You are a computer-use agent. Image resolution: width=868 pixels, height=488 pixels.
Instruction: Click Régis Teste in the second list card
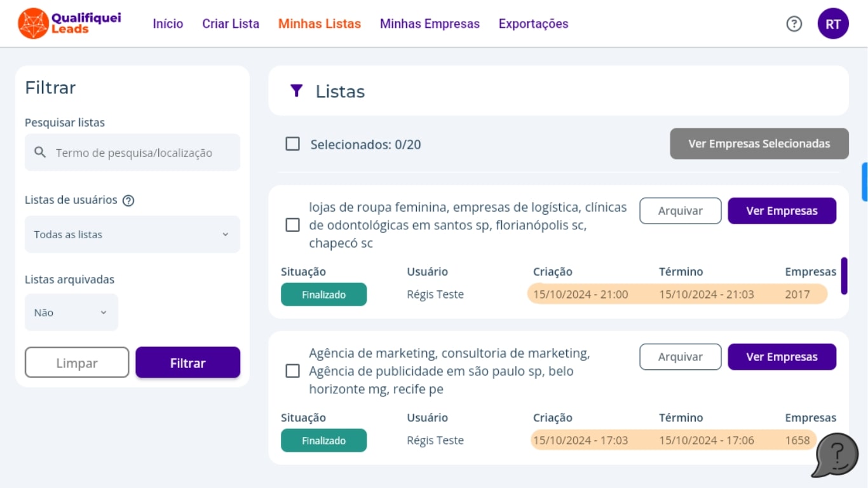pos(435,440)
